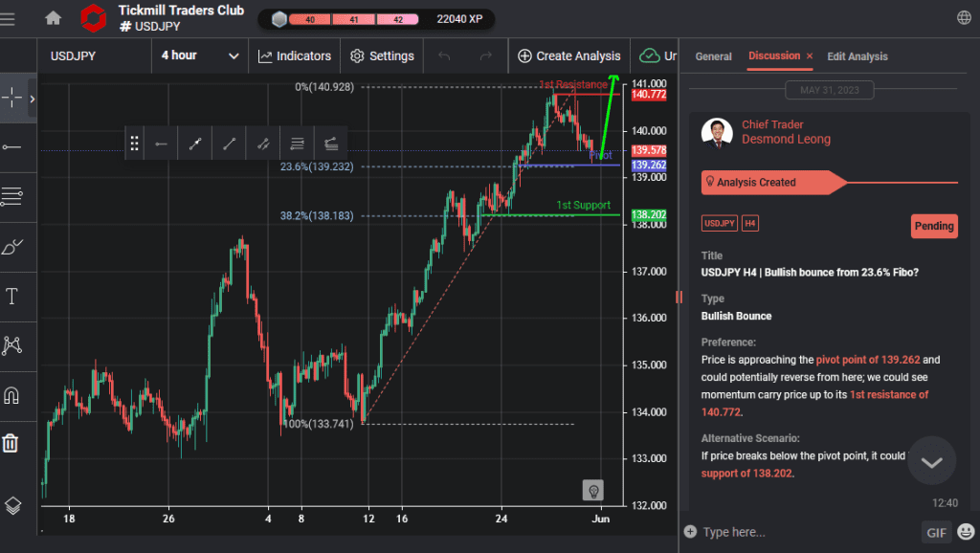The height and width of the screenshot is (553, 980).
Task: Click the Pending status button
Action: coord(933,226)
